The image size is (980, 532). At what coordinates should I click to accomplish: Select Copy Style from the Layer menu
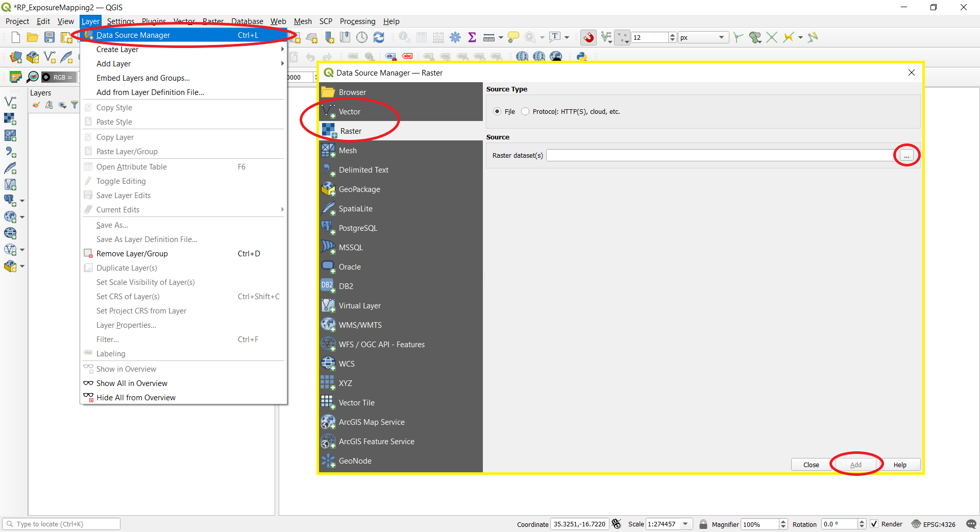point(114,107)
